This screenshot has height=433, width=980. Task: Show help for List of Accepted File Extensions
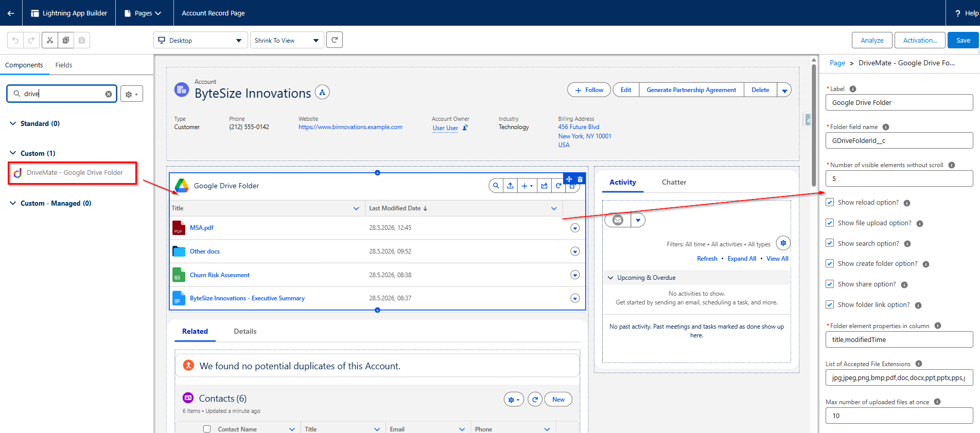919,364
